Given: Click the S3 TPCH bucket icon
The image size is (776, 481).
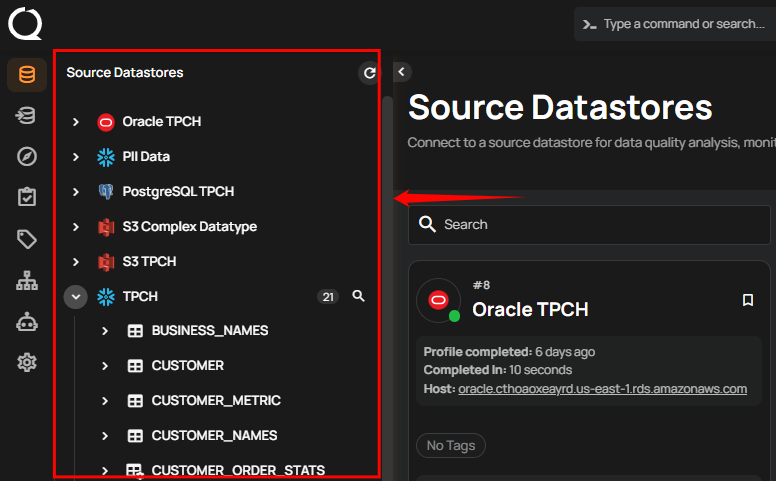Looking at the screenshot, I should (x=106, y=262).
